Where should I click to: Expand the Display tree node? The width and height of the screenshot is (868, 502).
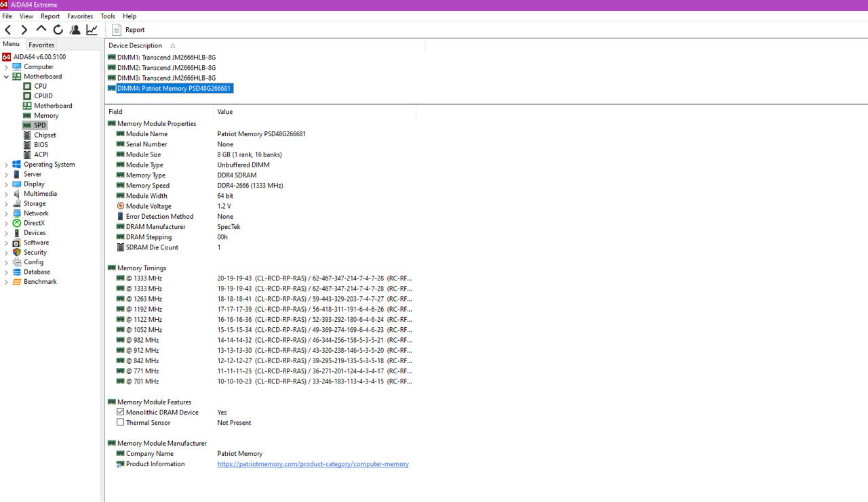(6, 184)
